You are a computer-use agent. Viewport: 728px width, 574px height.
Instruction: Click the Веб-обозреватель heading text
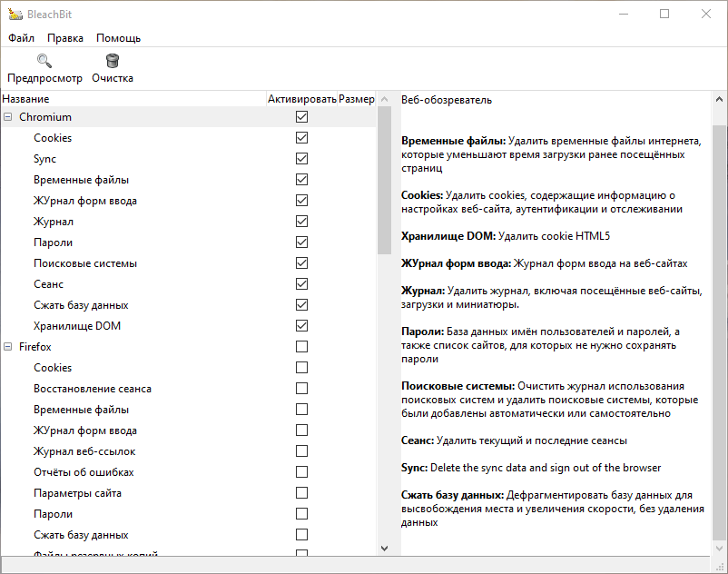pyautogui.click(x=447, y=100)
